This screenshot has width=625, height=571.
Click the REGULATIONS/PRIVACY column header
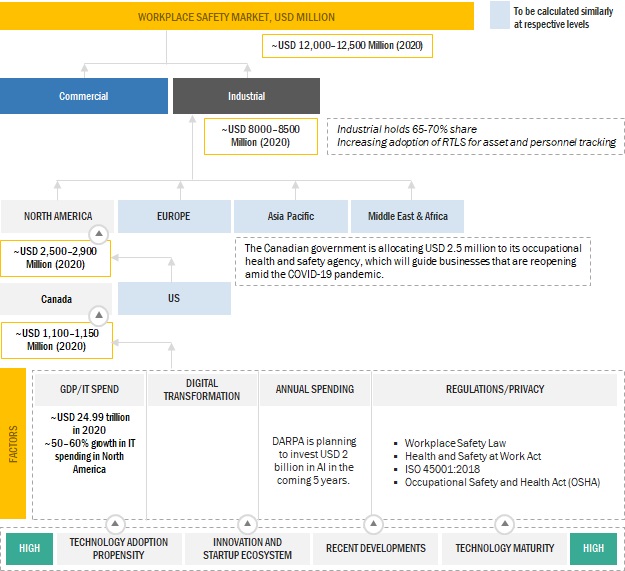click(x=496, y=389)
